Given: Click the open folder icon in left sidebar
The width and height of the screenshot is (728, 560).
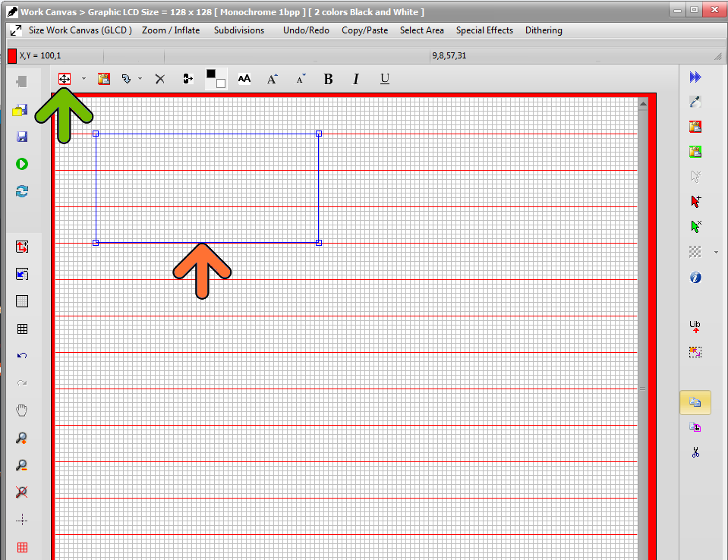Looking at the screenshot, I should (x=20, y=109).
